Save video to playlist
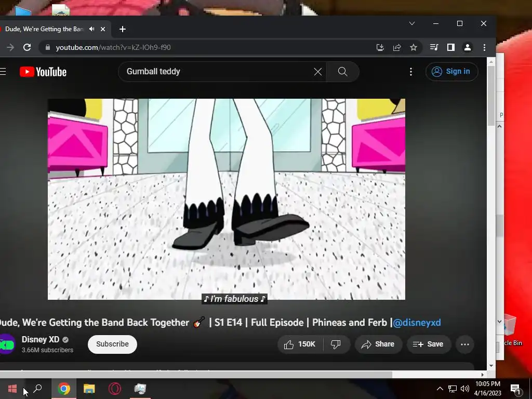The width and height of the screenshot is (532, 399). [x=429, y=344]
